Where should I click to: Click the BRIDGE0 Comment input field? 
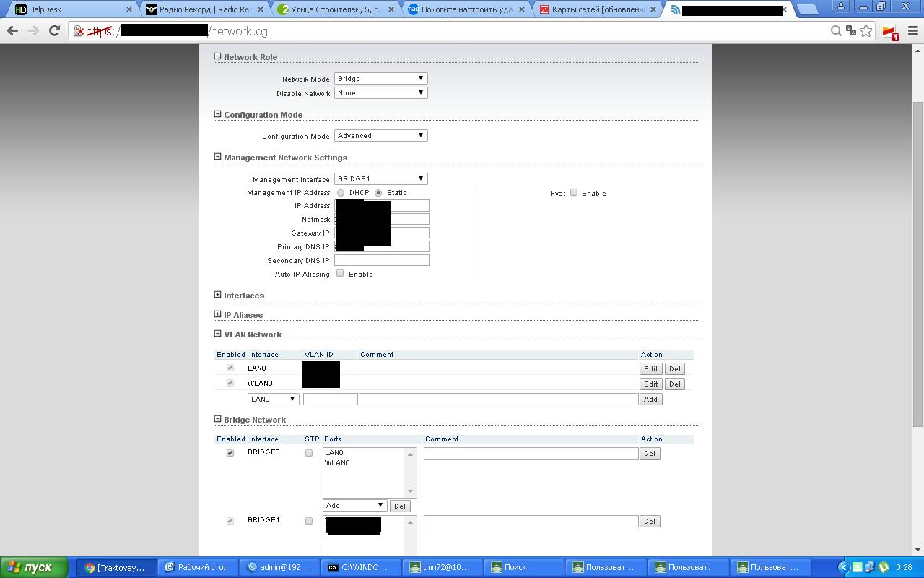click(x=531, y=453)
